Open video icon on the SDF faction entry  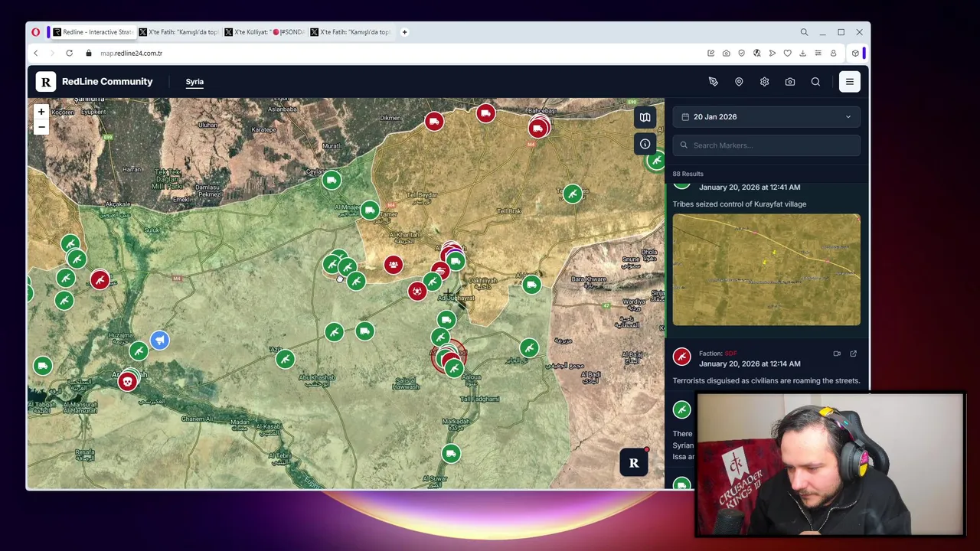tap(837, 354)
